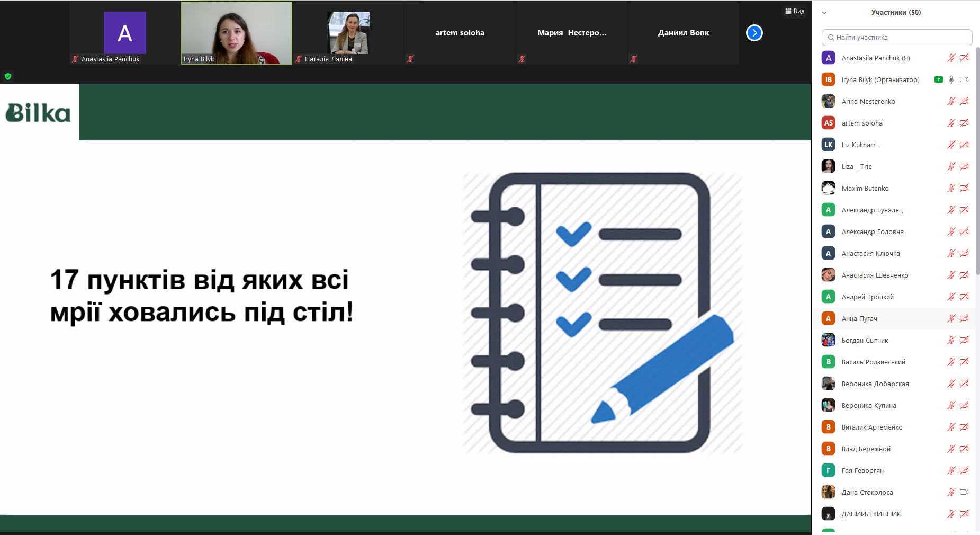Open the Вид view options menu
The image size is (980, 535).
coord(795,11)
